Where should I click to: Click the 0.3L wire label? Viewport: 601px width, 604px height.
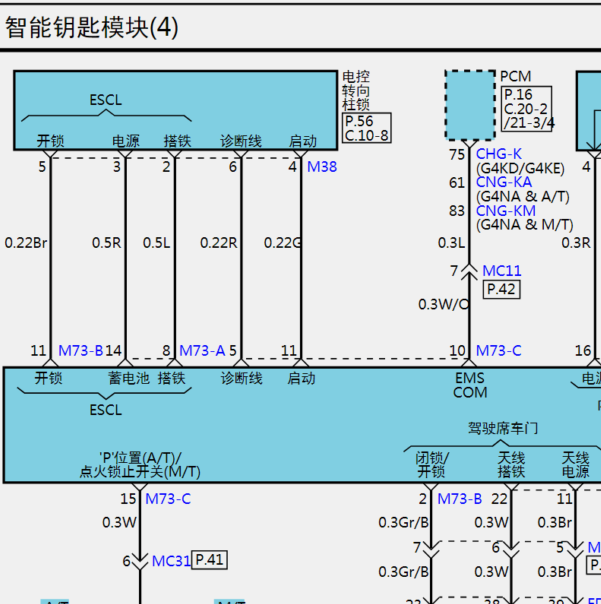452,243
